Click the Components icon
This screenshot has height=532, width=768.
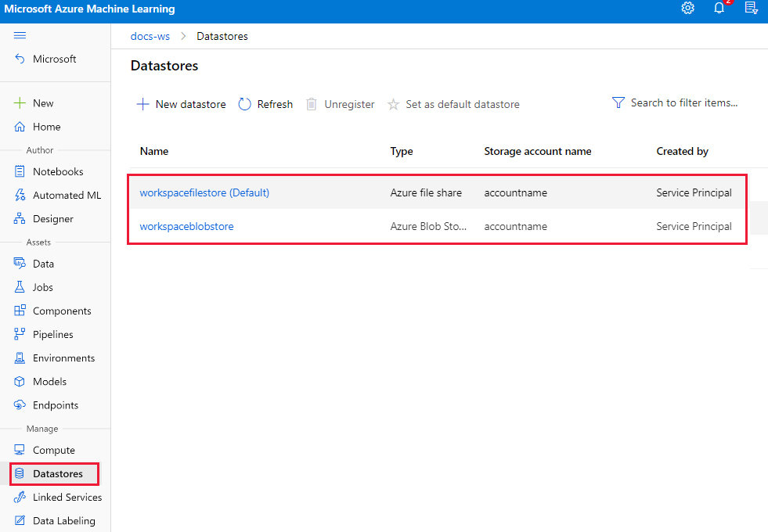[20, 311]
